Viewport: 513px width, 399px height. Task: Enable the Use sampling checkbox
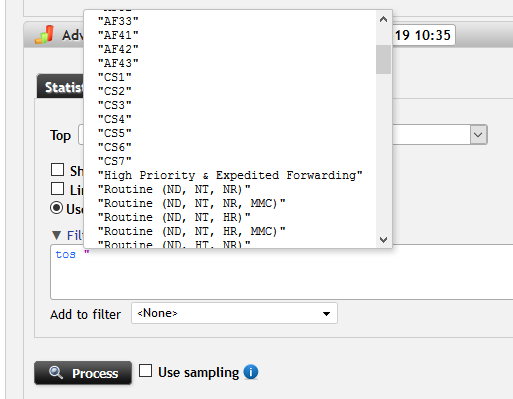(x=145, y=371)
